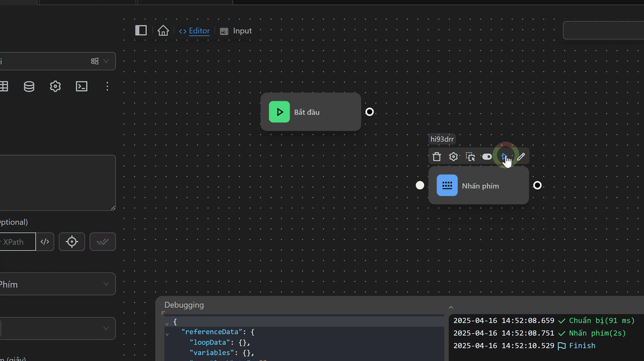Viewport: 644px width, 361px height.
Task: Switch to the Input tab
Action: 242,31
